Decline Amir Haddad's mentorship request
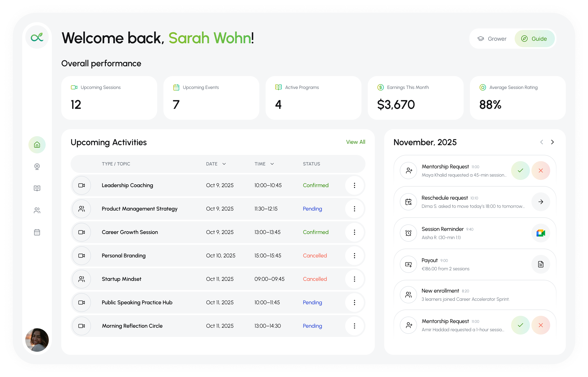The height and width of the screenshot is (377, 588). coord(541,325)
